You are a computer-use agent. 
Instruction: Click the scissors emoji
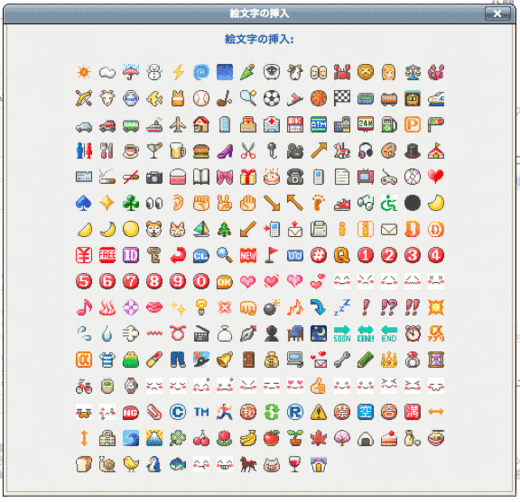click(x=248, y=151)
